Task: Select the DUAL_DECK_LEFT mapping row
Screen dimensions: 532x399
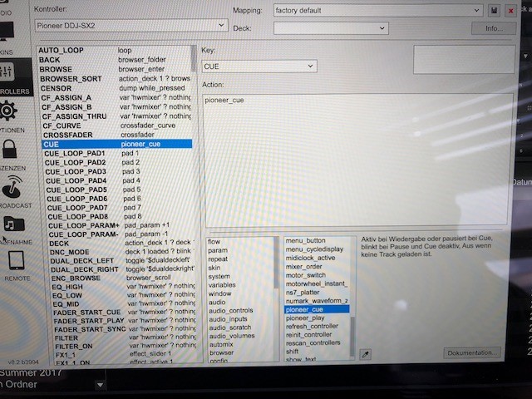Action: [x=122, y=260]
